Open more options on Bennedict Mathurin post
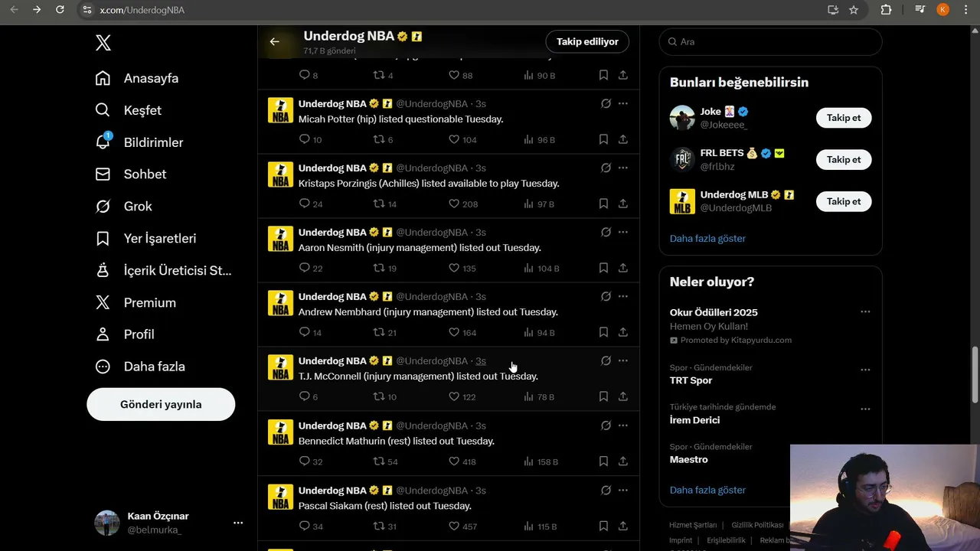This screenshot has width=980, height=551. (x=623, y=425)
